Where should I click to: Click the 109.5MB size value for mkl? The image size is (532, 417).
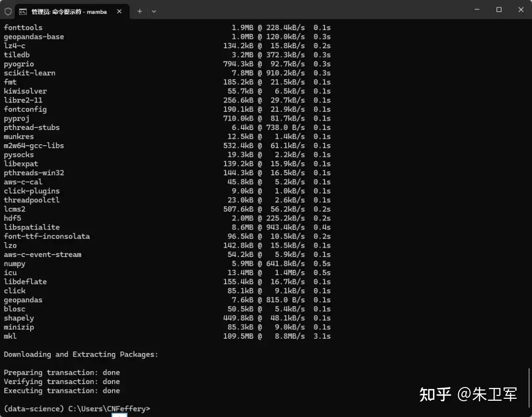click(x=238, y=336)
